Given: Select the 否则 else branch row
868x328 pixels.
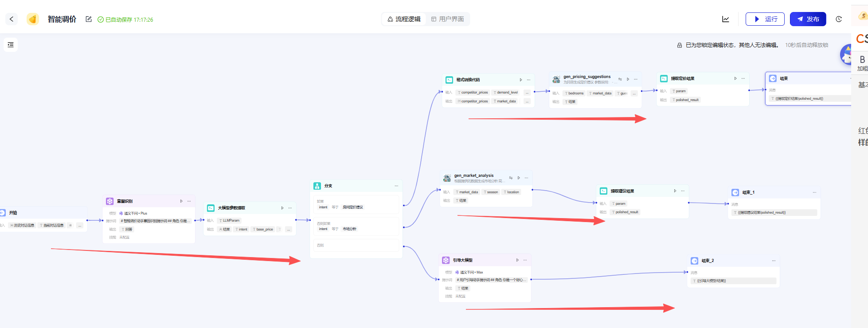Looking at the screenshot, I should point(356,245).
